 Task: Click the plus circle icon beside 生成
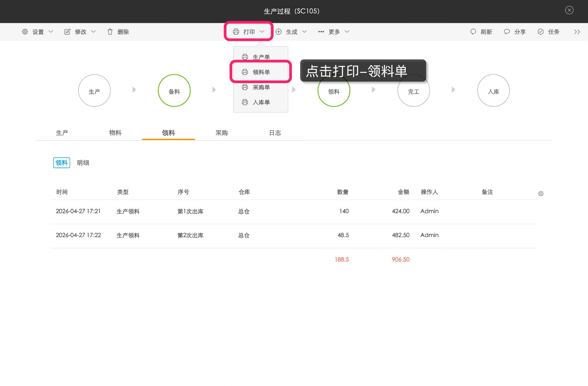click(278, 31)
